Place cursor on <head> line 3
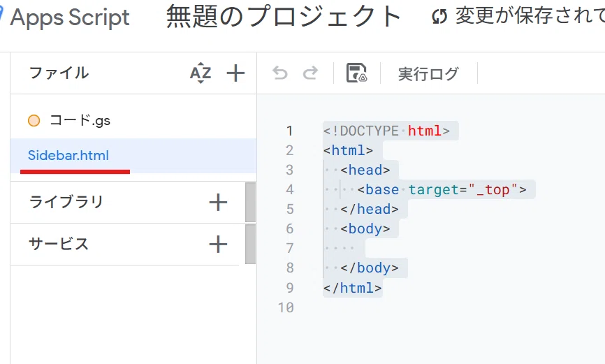 (x=365, y=170)
